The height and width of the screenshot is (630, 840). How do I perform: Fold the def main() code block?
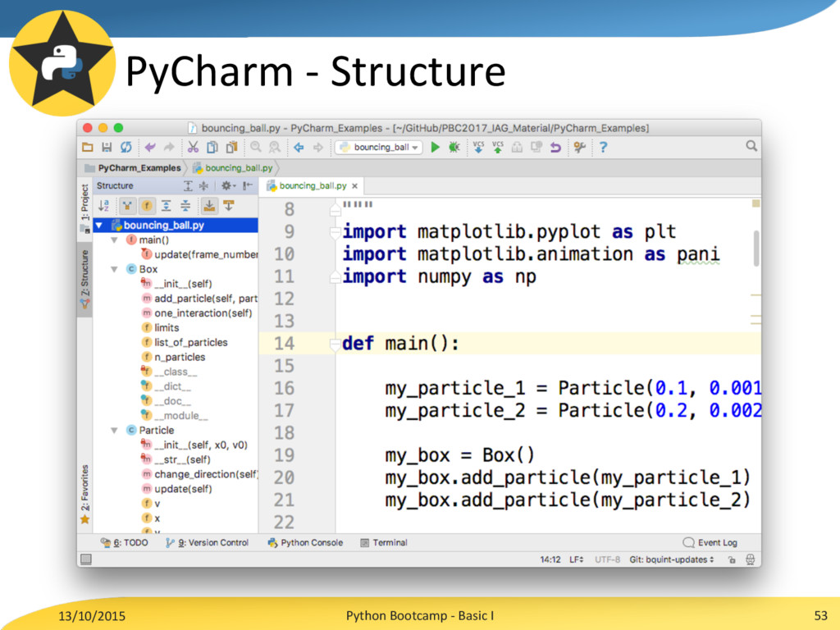click(x=336, y=344)
